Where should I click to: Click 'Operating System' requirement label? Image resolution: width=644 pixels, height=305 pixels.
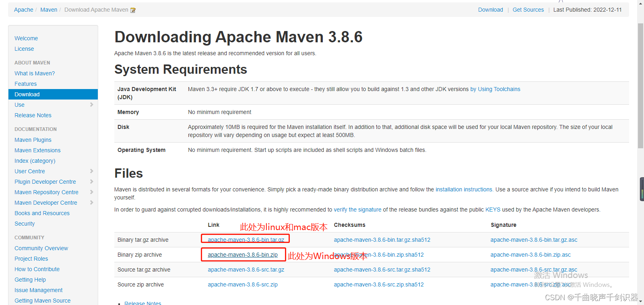(141, 150)
